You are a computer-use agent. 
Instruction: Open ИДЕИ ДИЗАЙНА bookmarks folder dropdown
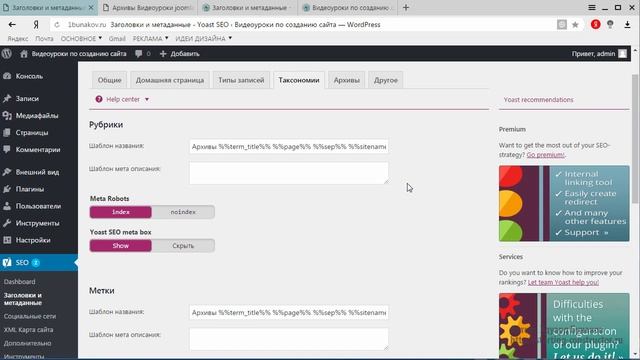204,38
